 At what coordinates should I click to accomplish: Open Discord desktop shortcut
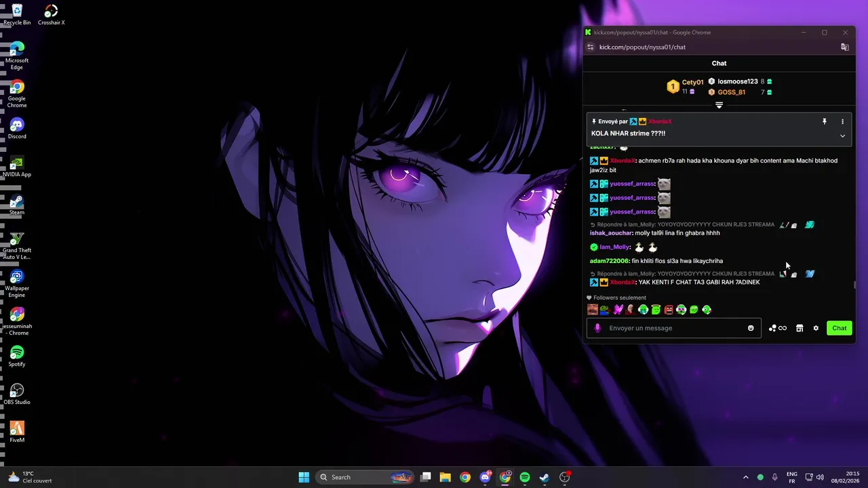coord(17,128)
